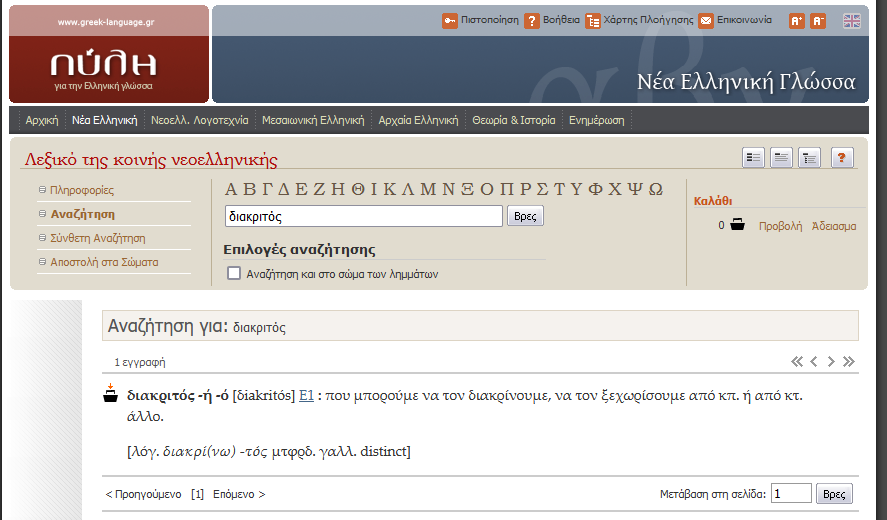Click page [1] pagination link

coord(197,494)
